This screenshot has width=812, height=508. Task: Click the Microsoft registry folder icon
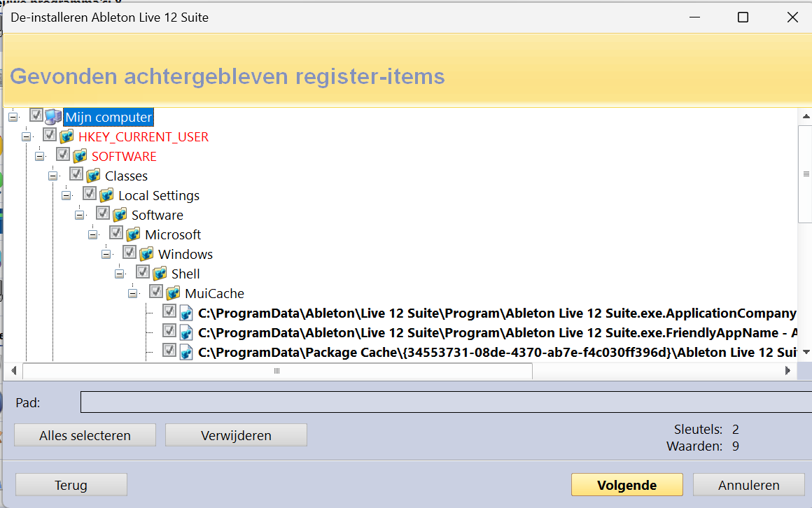(133, 234)
